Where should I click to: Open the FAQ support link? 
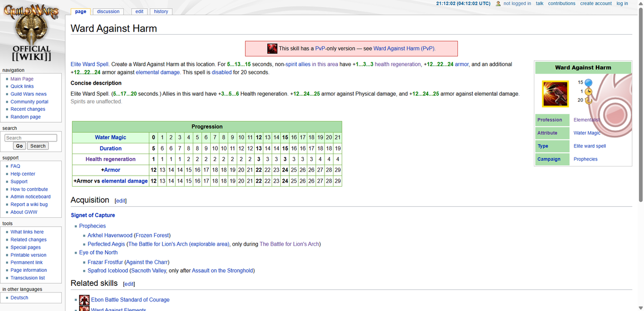(x=15, y=166)
